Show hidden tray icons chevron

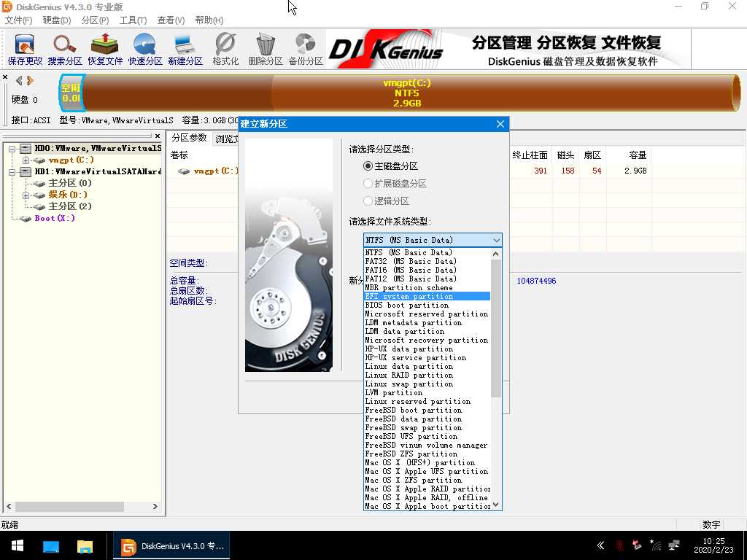601,545
